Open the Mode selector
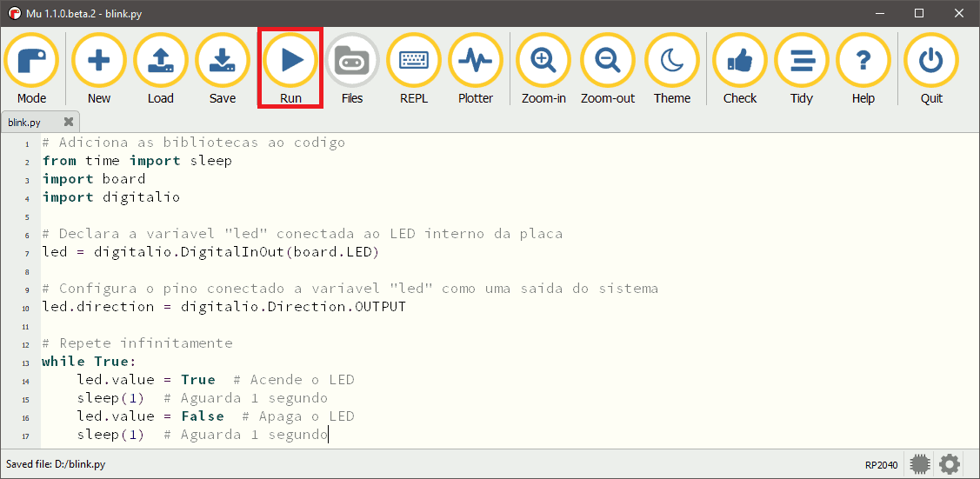The image size is (980, 479). [32, 69]
